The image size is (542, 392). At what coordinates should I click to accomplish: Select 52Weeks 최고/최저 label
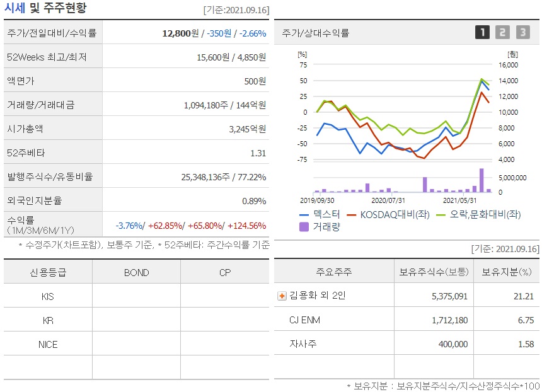click(x=47, y=57)
